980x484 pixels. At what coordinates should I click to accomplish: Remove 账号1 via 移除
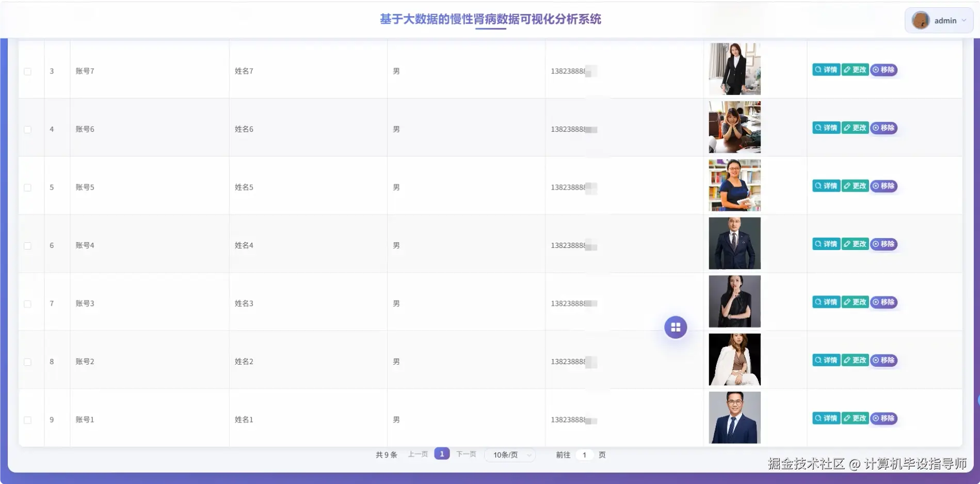[x=884, y=418]
